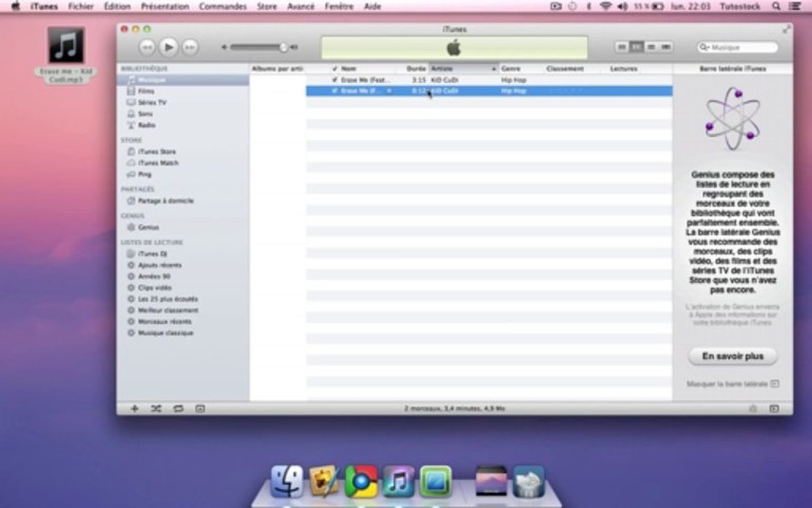Show artwork viewer icon in bottom bar
Screen dimensions: 812x508
coord(200,409)
